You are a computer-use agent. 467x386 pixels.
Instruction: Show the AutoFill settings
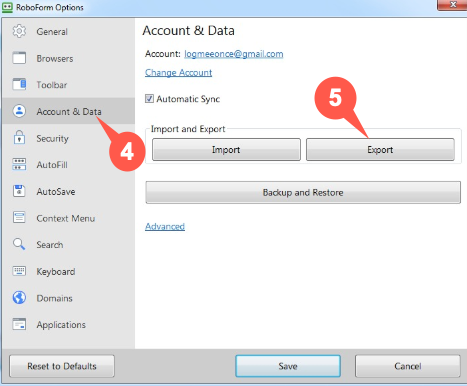coord(68,165)
